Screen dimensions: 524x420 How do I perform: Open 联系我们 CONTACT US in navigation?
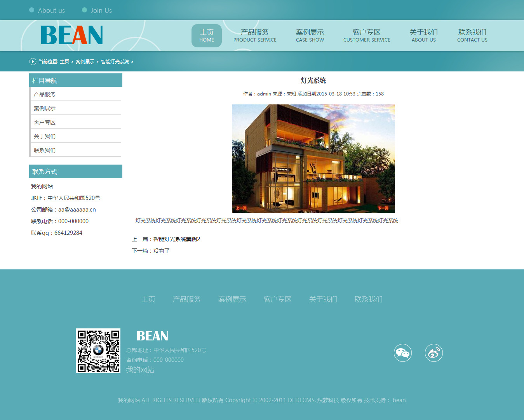click(x=472, y=35)
